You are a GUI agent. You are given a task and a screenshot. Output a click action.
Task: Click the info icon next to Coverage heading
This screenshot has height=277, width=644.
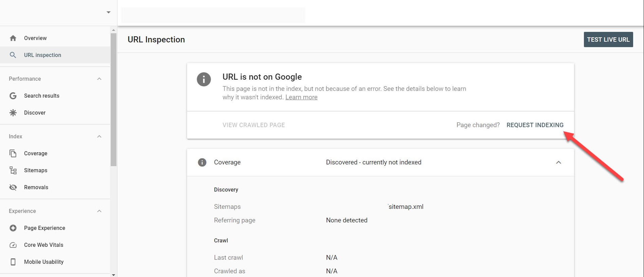[x=202, y=162]
